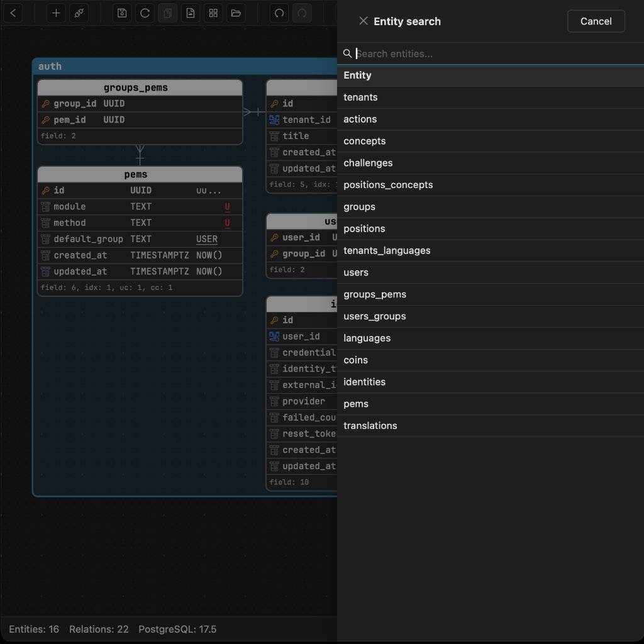Undo the last change in toolbar
The height and width of the screenshot is (644, 644).
(x=279, y=13)
